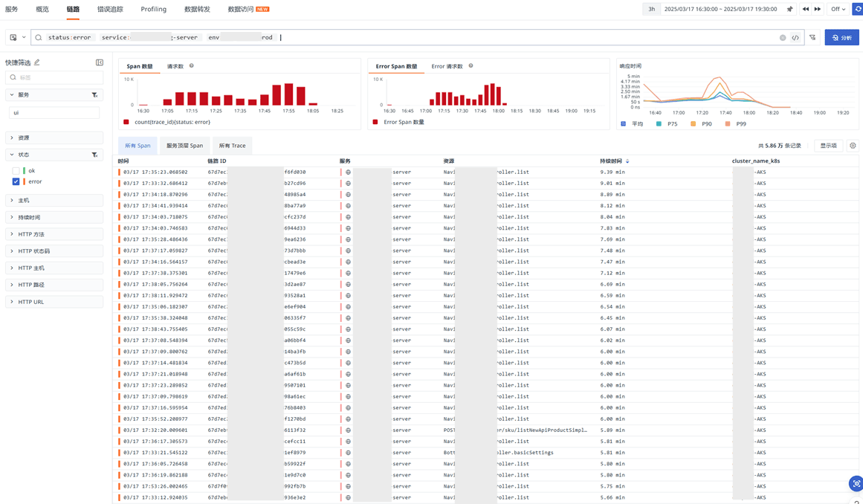Edit quick filters using the pencil icon
863x504 pixels.
pos(37,62)
